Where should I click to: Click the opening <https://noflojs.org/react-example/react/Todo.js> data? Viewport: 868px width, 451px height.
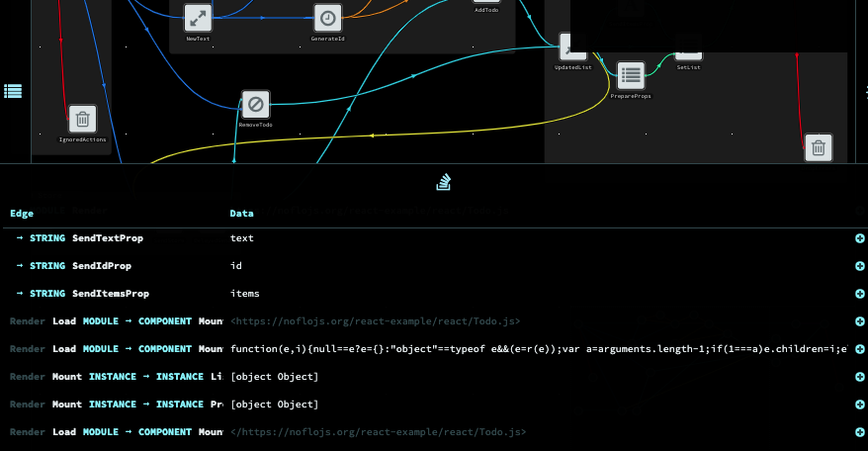point(376,321)
